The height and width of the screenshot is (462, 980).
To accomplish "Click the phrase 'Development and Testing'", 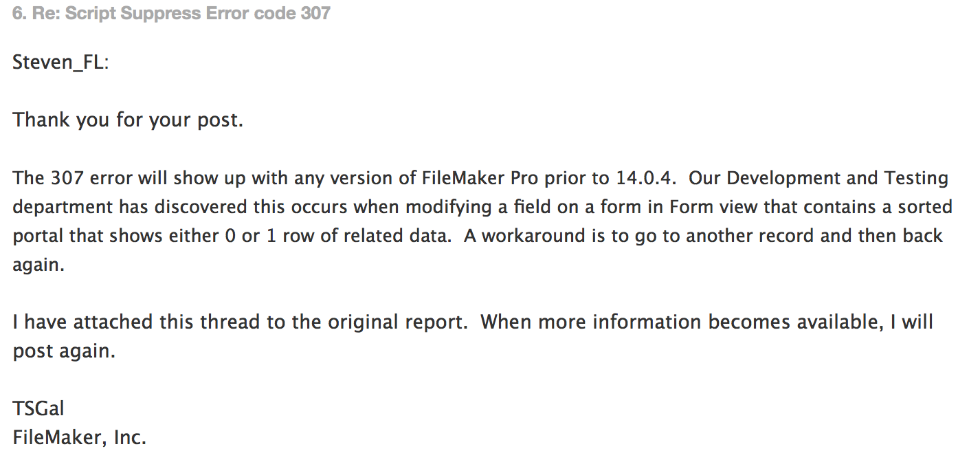I will coord(838,178).
